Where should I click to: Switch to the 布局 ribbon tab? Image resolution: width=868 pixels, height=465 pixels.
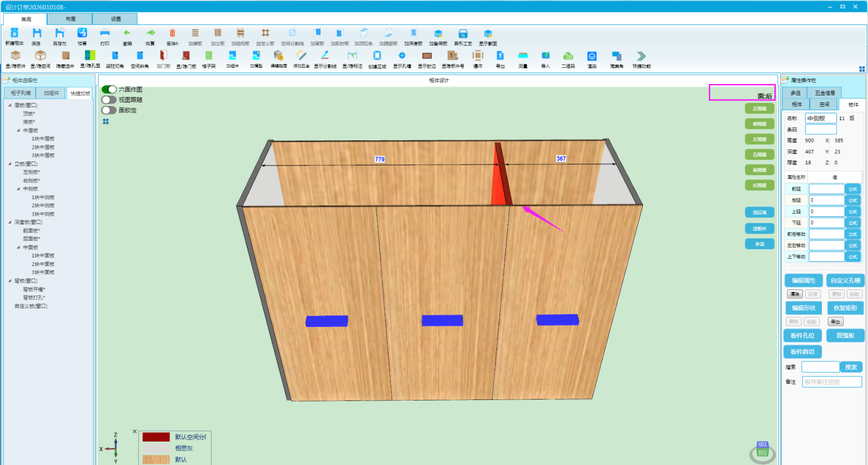click(x=71, y=19)
